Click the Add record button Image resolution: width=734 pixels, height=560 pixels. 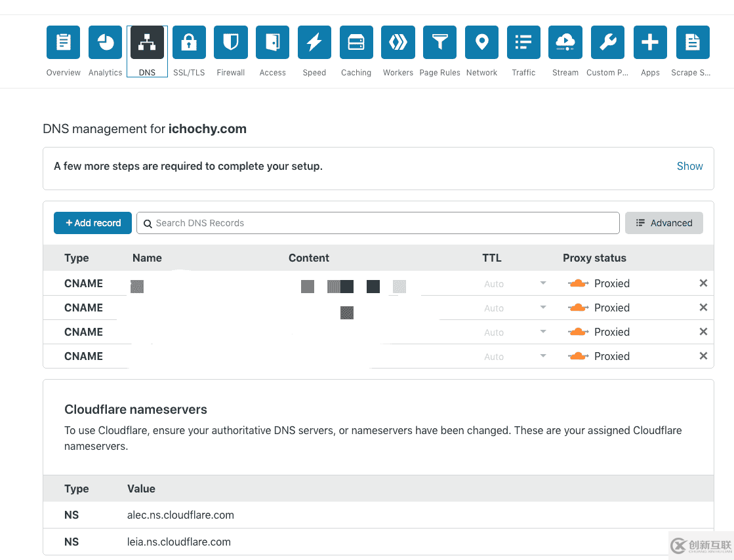(x=92, y=223)
